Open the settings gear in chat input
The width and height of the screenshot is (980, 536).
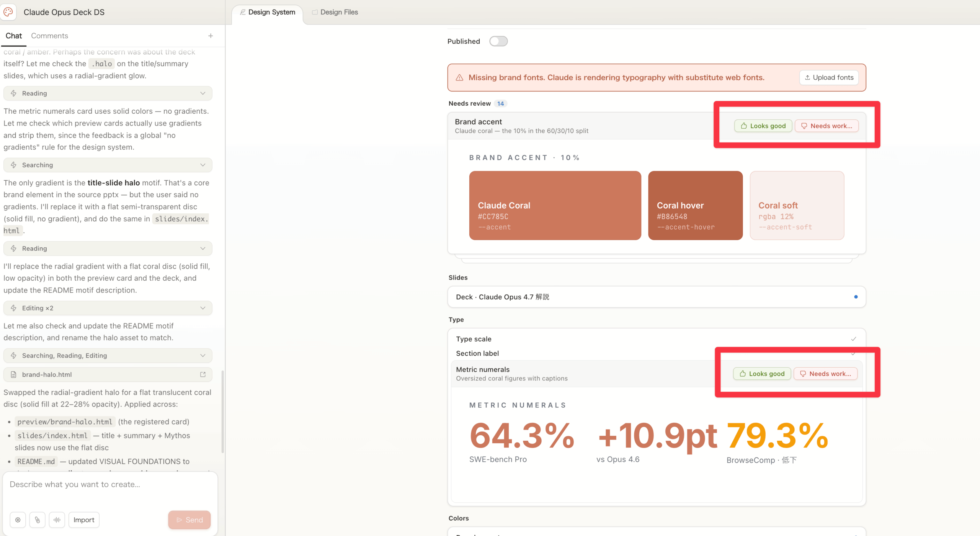pyautogui.click(x=18, y=520)
